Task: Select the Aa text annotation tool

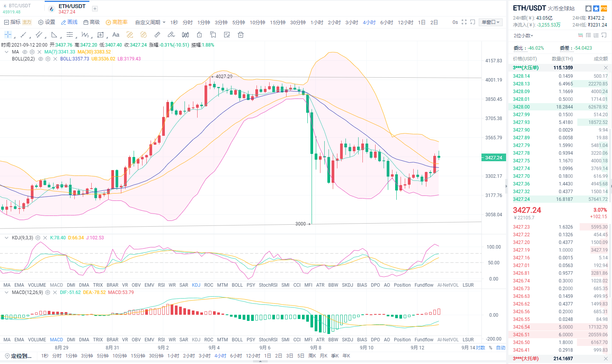Action: click(x=116, y=35)
